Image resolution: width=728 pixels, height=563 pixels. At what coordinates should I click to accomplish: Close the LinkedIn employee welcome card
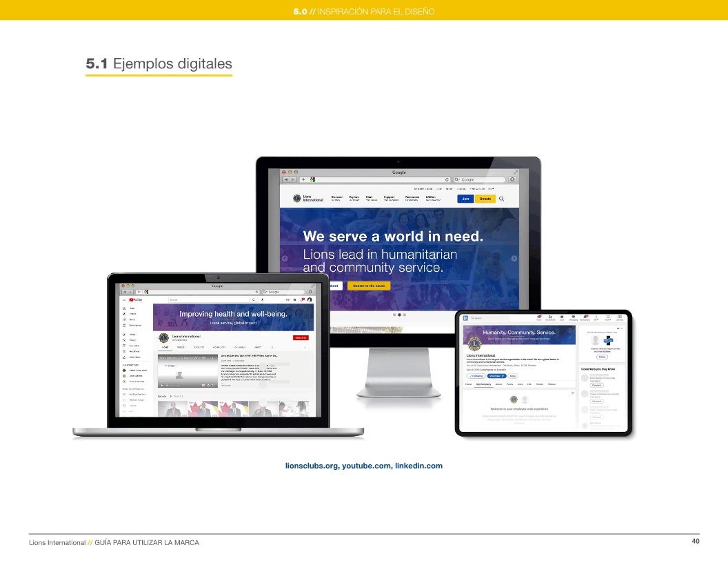(x=572, y=393)
